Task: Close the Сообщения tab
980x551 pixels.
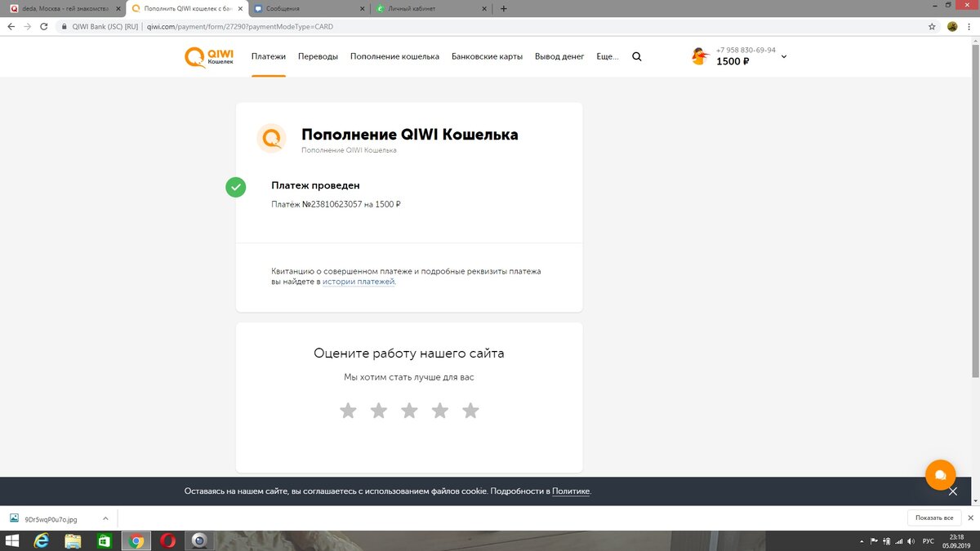Action: pyautogui.click(x=362, y=9)
